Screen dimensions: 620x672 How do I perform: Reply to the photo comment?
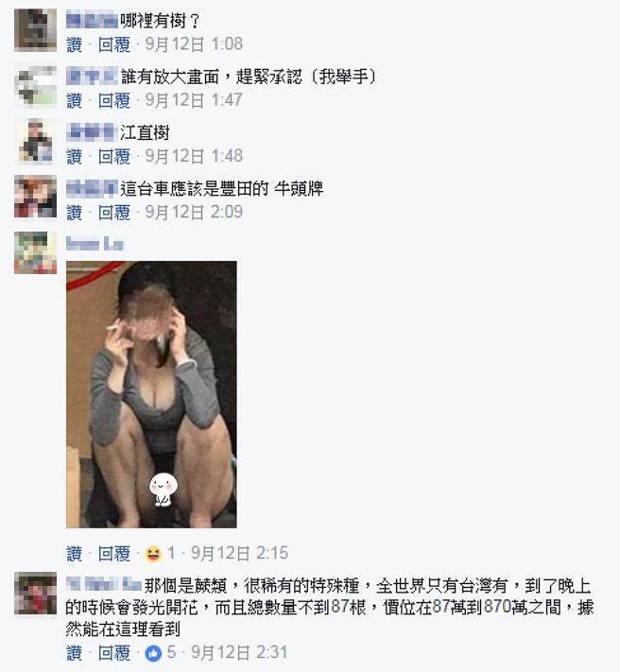[x=114, y=553]
